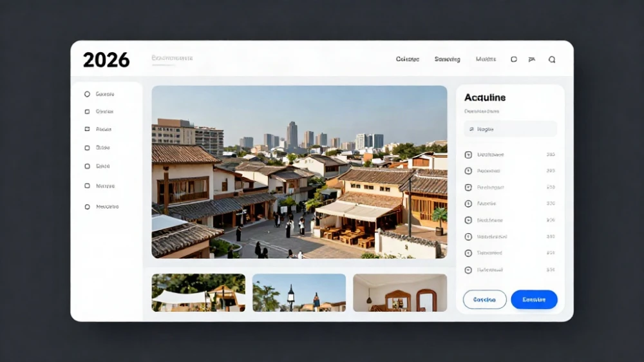Select the topmost circle icon in left sidebar
Screen dimensions: 644x362
pos(87,94)
